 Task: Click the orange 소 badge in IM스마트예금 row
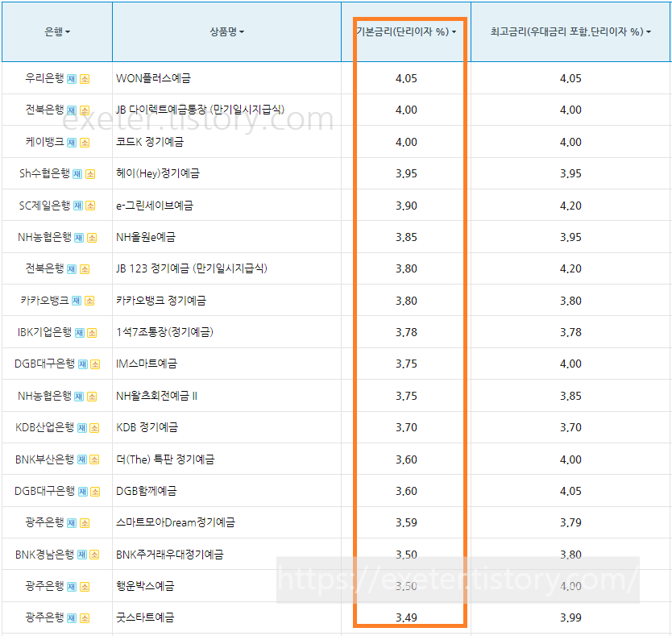[x=95, y=364]
